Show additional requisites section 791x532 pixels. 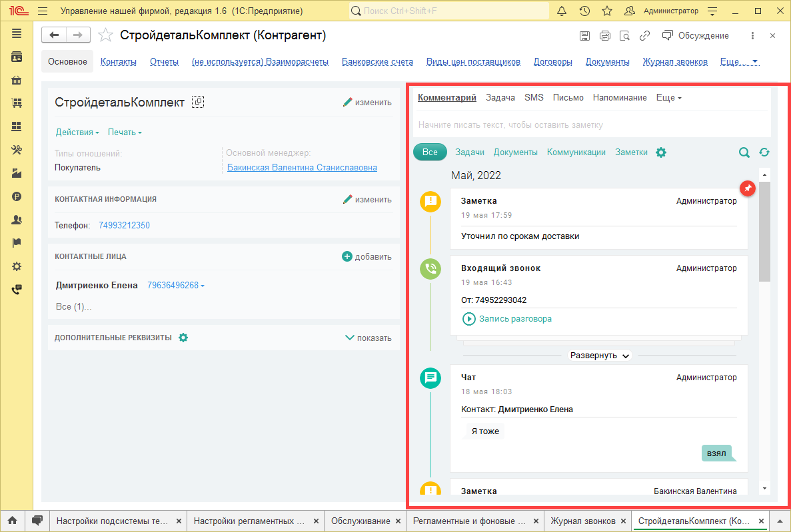pos(369,338)
